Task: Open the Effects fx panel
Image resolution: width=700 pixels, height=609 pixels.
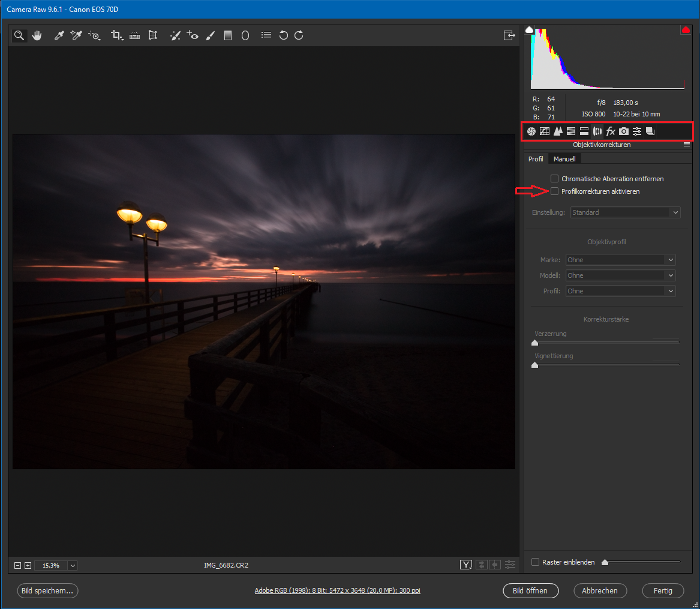Action: 611,131
